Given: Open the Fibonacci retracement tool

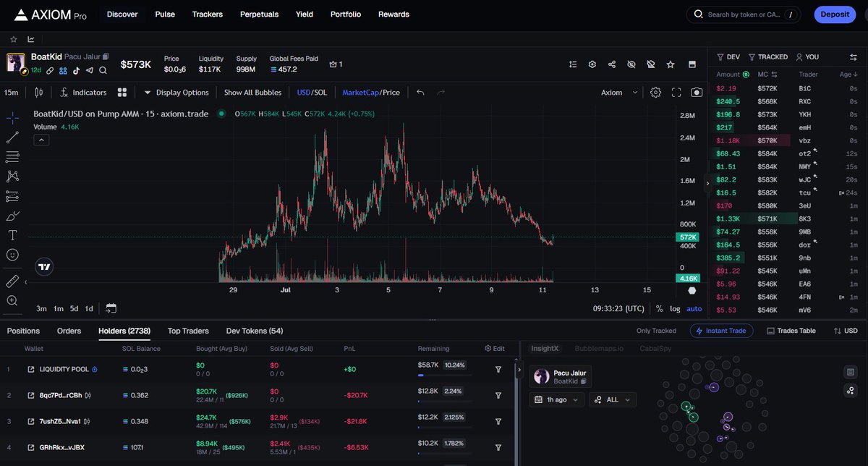Looking at the screenshot, I should click(x=12, y=156).
